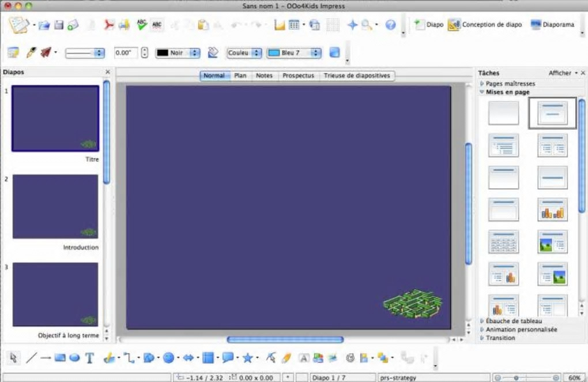Click the Conception de diapo button

click(x=484, y=25)
